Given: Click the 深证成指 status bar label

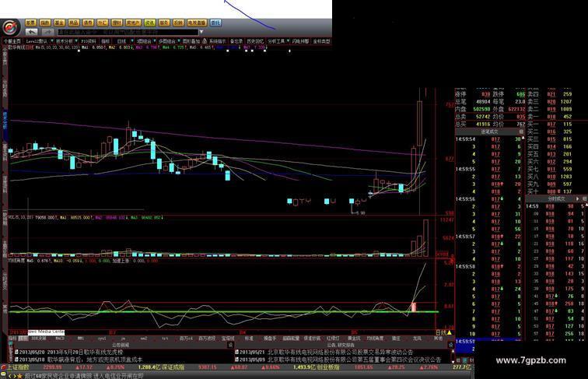Looking at the screenshot, I should (173, 367).
